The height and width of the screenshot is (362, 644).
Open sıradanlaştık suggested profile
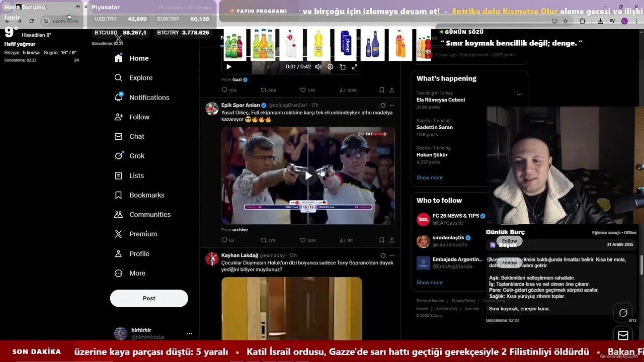pyautogui.click(x=448, y=238)
